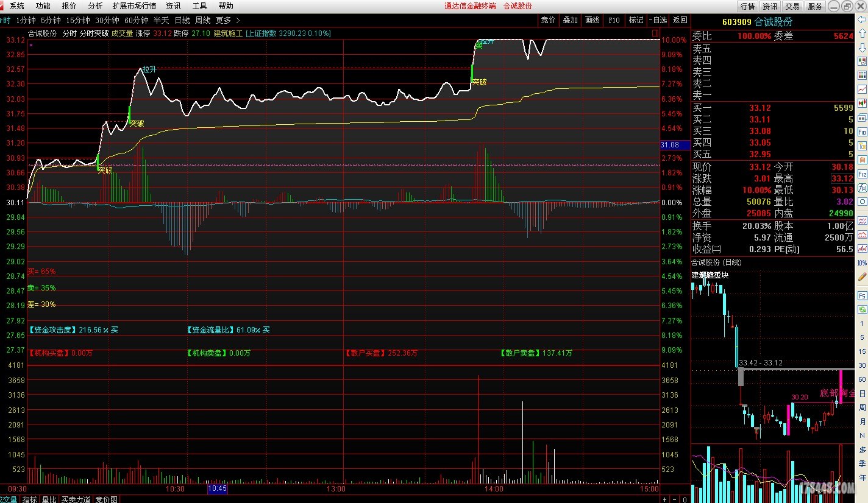Click the 建筑施工 sector link in chart header
868x503 pixels.
tap(228, 33)
